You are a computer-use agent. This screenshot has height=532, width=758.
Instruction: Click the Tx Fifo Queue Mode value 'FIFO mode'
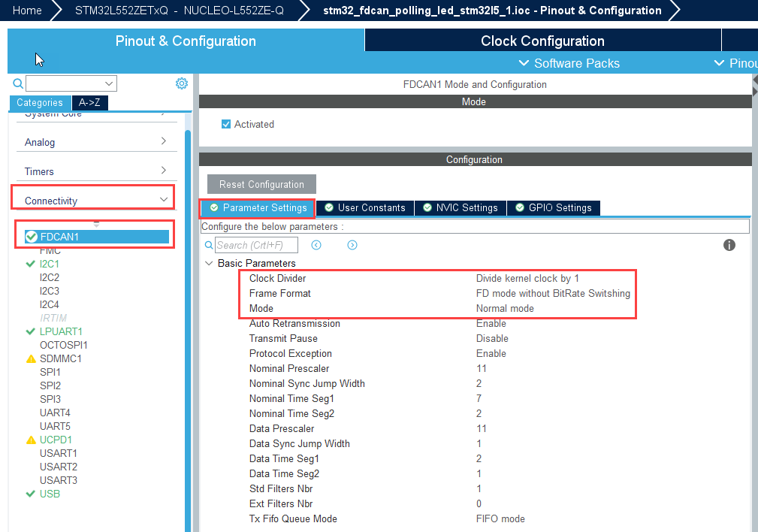tap(500, 519)
